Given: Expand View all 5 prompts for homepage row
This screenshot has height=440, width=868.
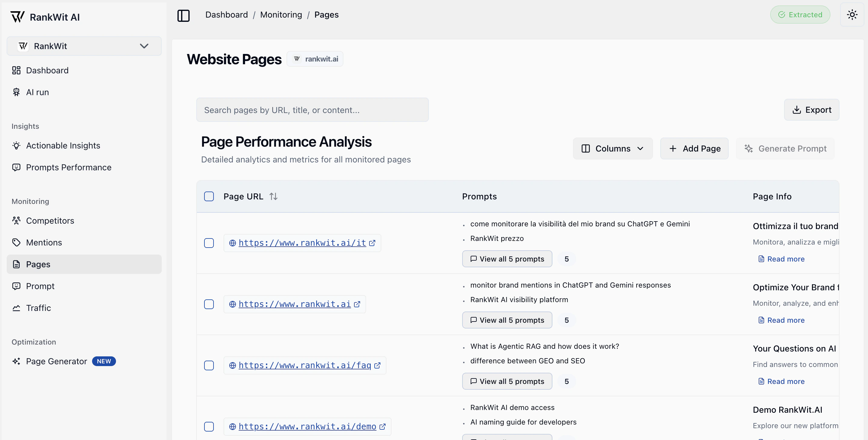Looking at the screenshot, I should point(507,320).
